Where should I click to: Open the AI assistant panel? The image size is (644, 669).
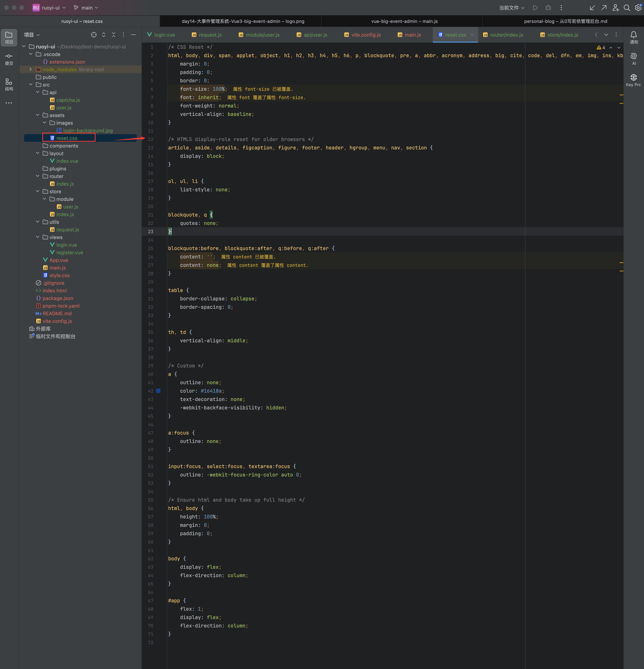click(x=633, y=59)
